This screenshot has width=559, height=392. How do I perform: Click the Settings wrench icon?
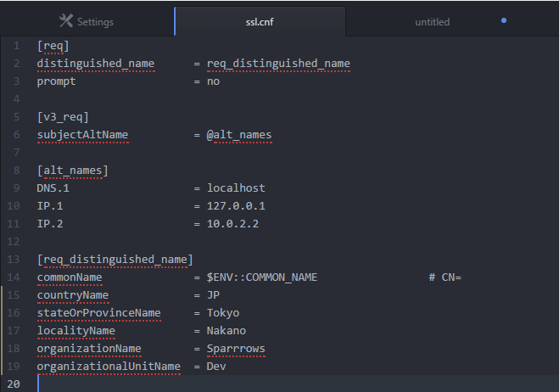coord(66,22)
